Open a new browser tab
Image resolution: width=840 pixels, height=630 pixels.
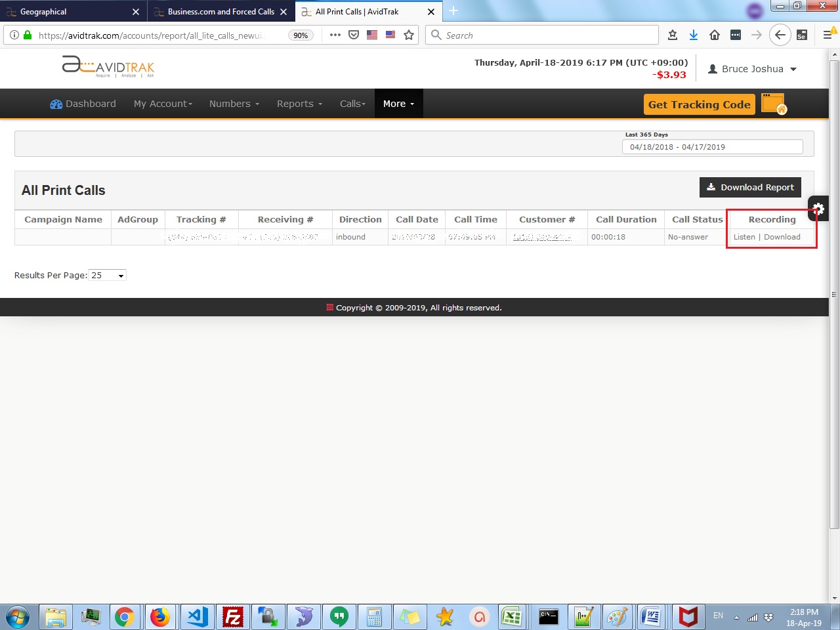453,11
